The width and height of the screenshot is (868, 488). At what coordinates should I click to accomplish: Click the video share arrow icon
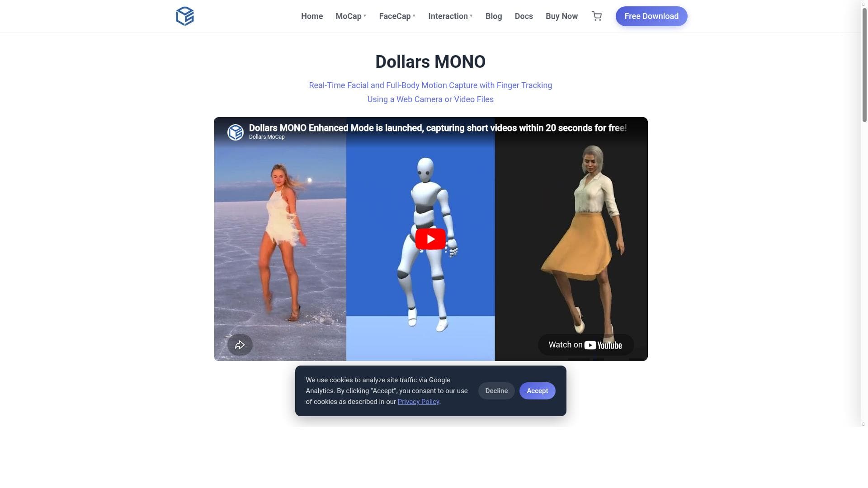click(240, 345)
